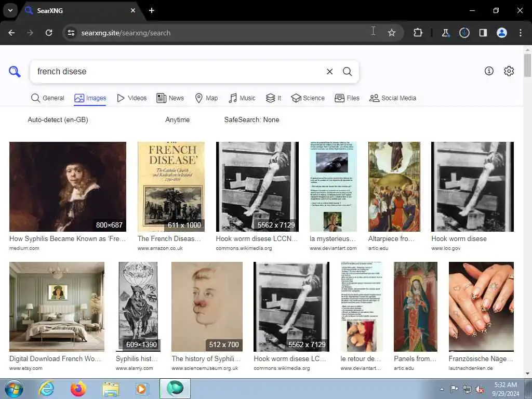Switch to News category
532x399 pixels.
(x=170, y=98)
